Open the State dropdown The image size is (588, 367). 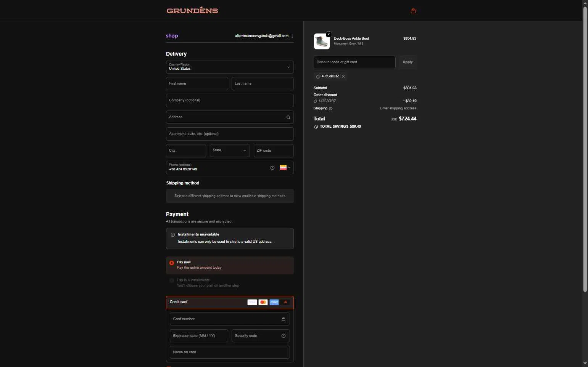coord(230,151)
